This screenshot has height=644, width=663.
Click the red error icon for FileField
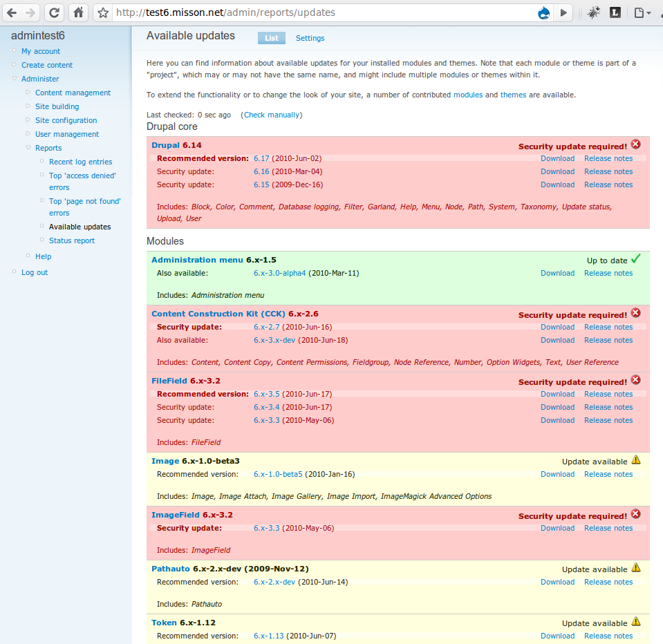click(635, 380)
